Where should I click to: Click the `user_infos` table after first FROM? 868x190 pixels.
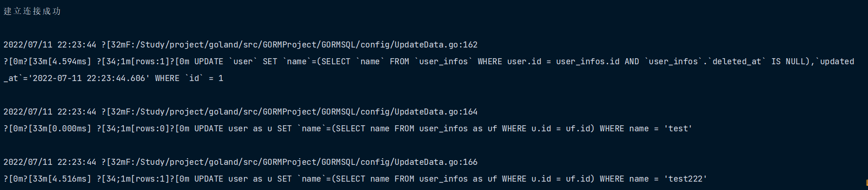tap(443, 61)
